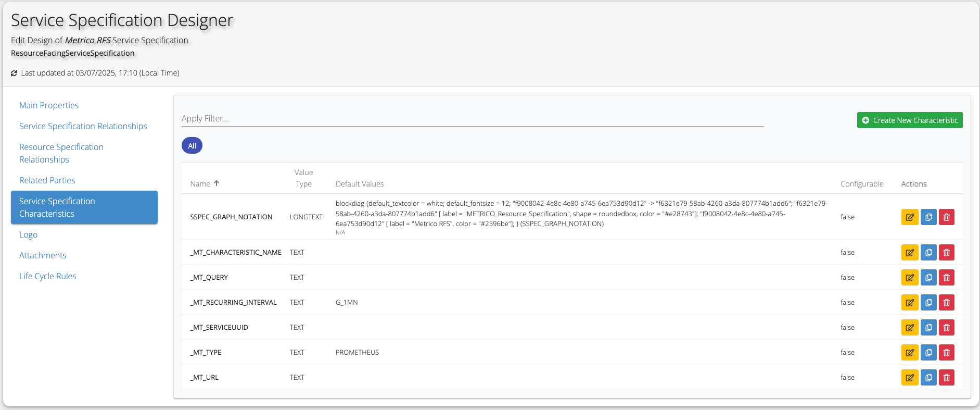The image size is (980, 410).
Task: Select the All filter chip
Action: click(x=192, y=146)
